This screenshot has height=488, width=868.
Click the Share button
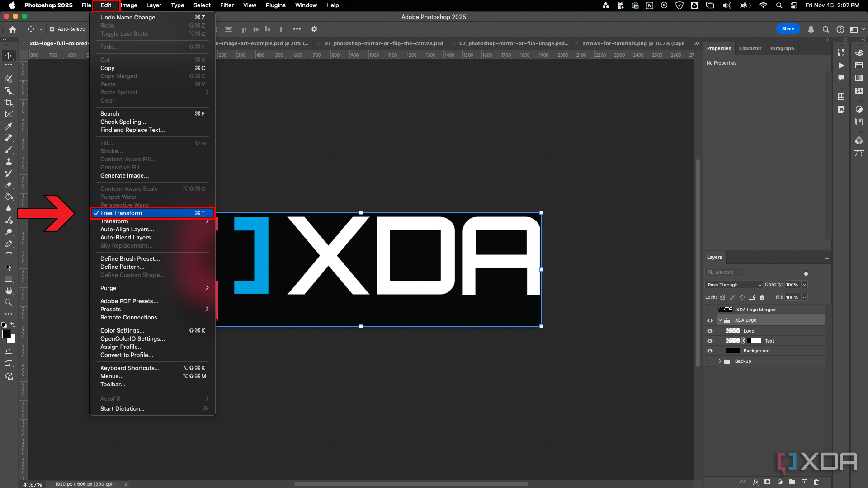tap(788, 29)
